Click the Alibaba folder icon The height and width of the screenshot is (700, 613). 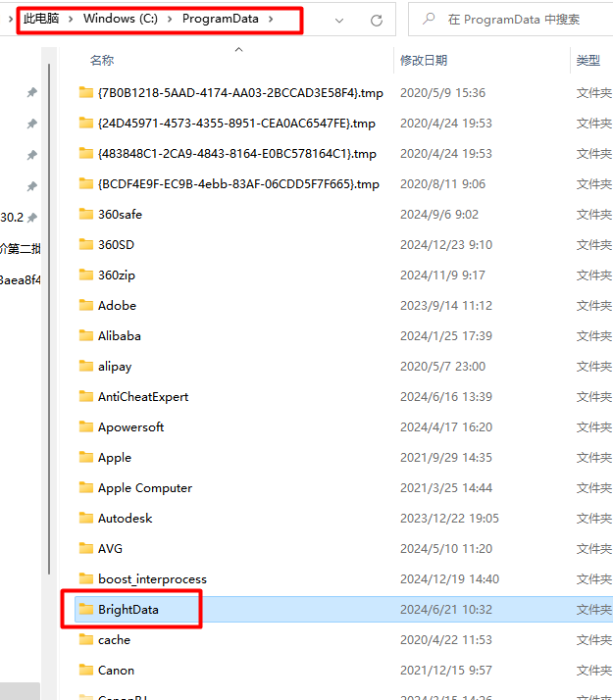pyautogui.click(x=86, y=335)
